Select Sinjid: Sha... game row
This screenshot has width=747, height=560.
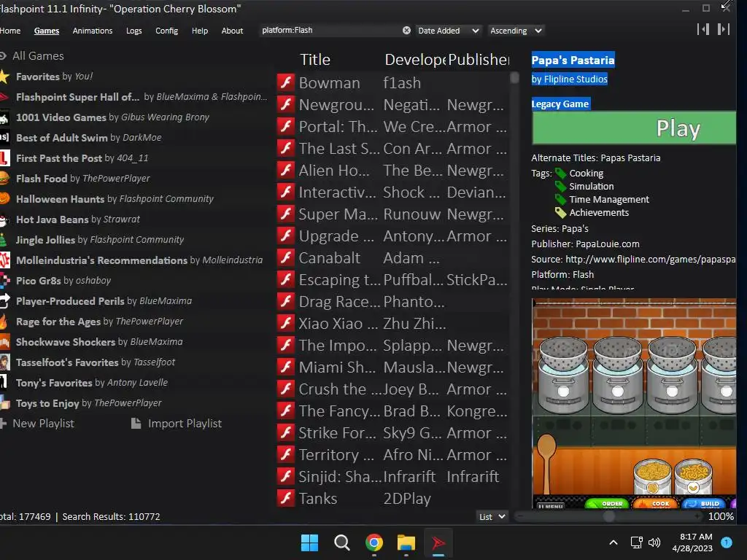pyautogui.click(x=392, y=477)
